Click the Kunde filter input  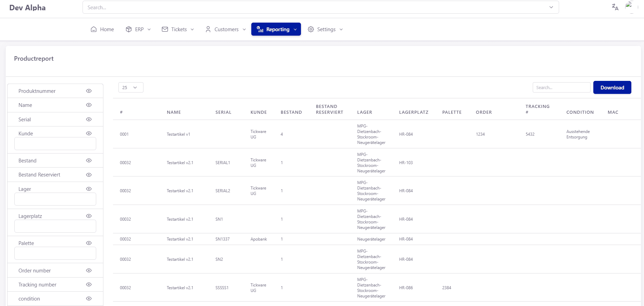point(55,144)
